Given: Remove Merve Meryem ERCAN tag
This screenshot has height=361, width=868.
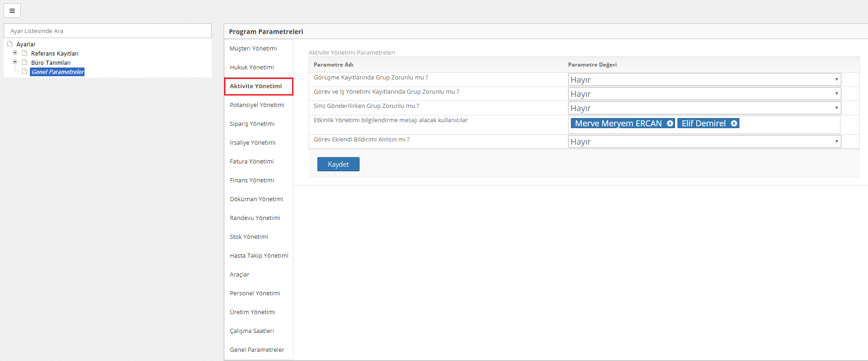Looking at the screenshot, I should point(670,124).
